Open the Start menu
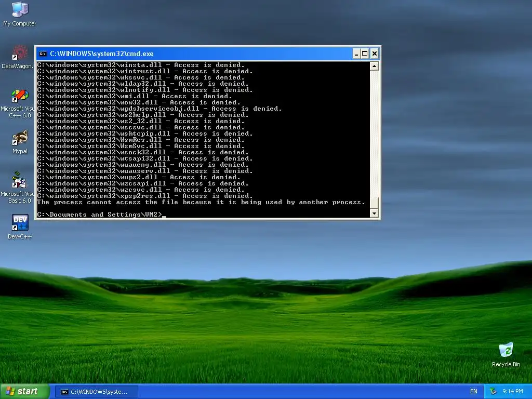The image size is (532, 399). [x=25, y=392]
